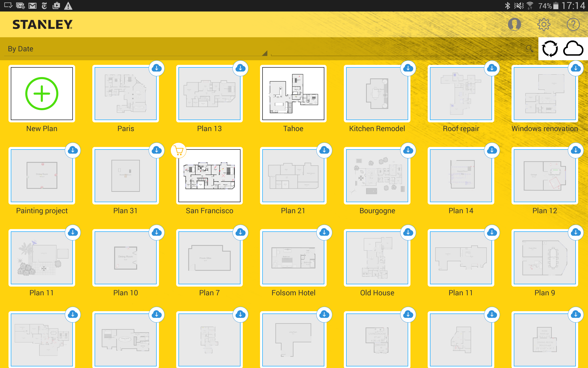
Task: Open the Plan 13 thumbnail
Action: click(x=209, y=94)
